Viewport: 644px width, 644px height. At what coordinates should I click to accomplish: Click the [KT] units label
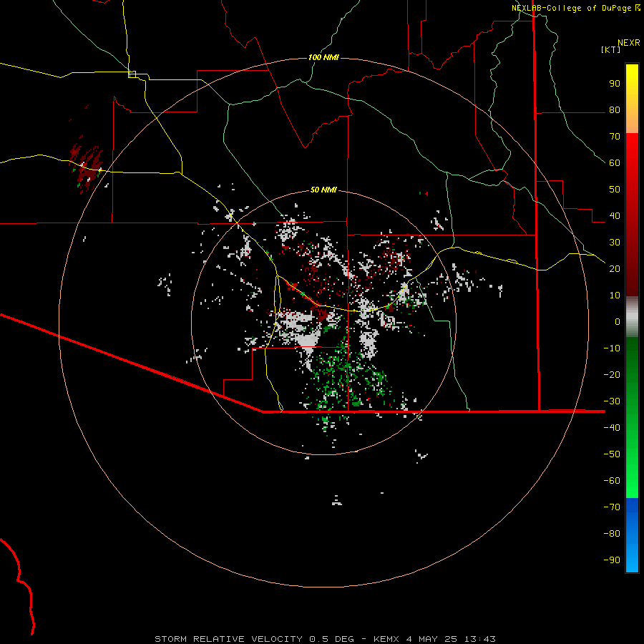611,49
